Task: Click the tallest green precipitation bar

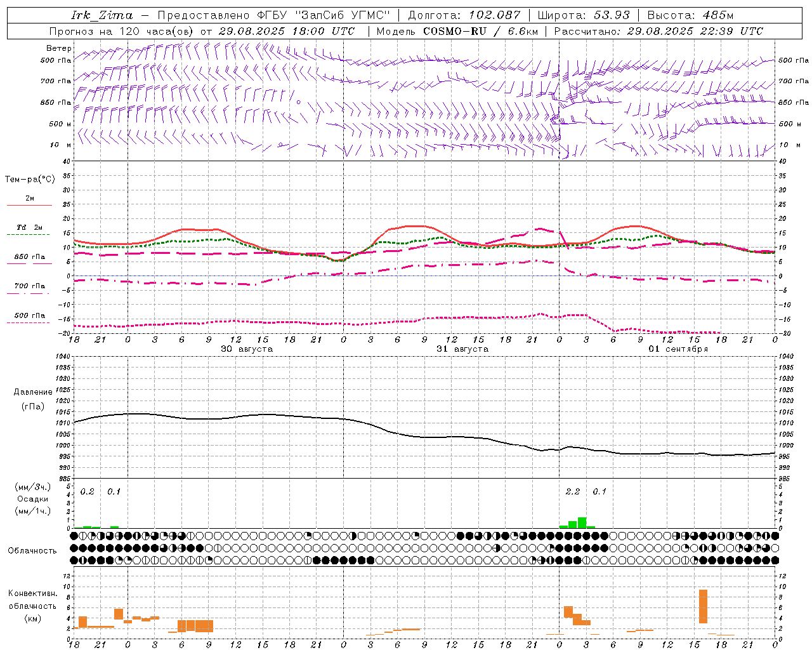Action: pos(582,523)
